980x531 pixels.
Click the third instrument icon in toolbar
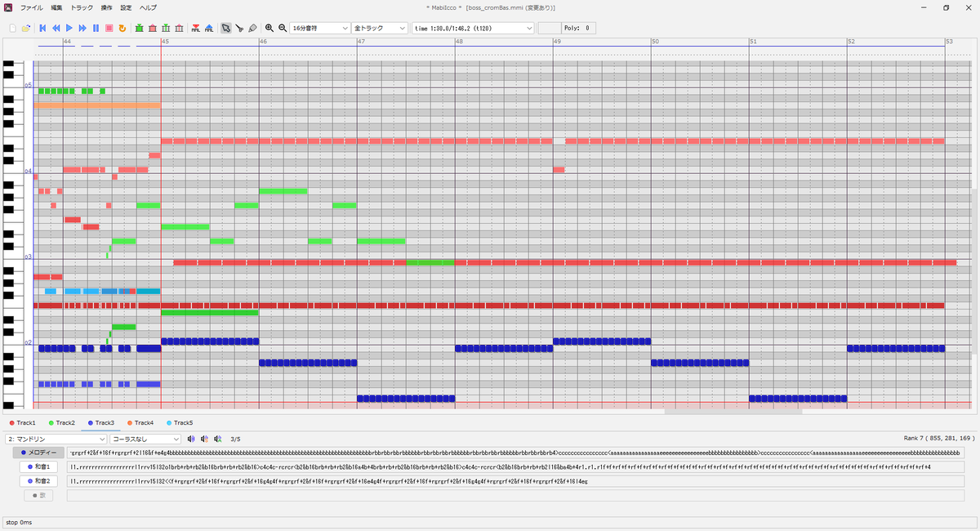tap(167, 28)
